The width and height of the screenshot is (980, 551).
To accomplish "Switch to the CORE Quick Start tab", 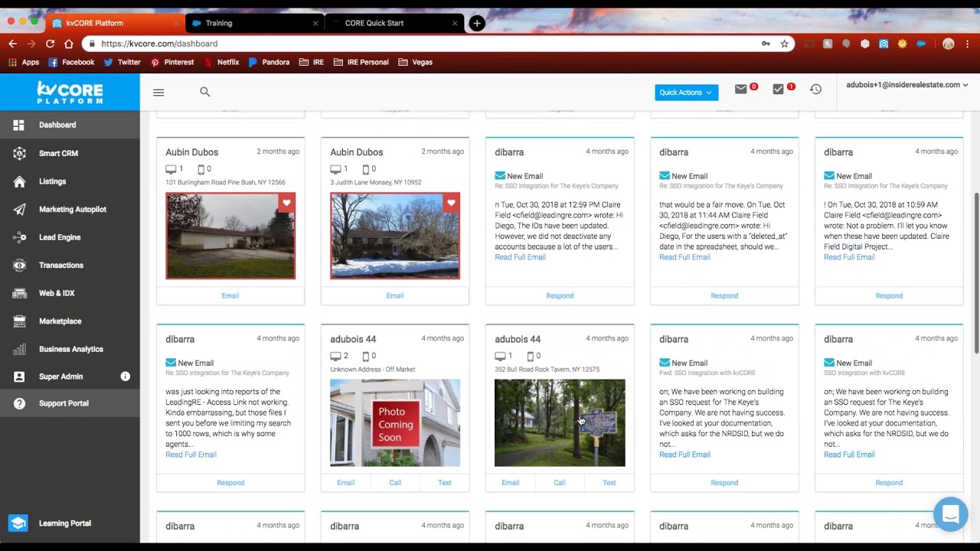I will click(394, 23).
